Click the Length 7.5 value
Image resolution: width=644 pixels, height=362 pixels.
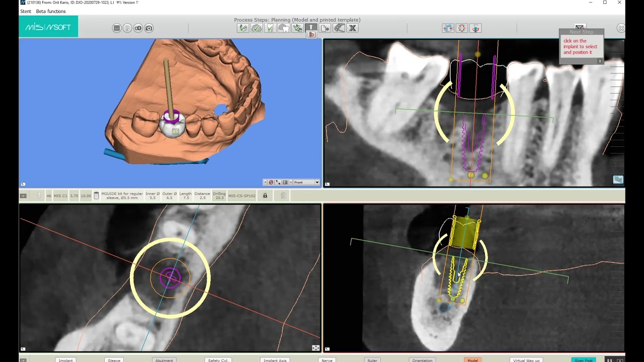coord(186,196)
